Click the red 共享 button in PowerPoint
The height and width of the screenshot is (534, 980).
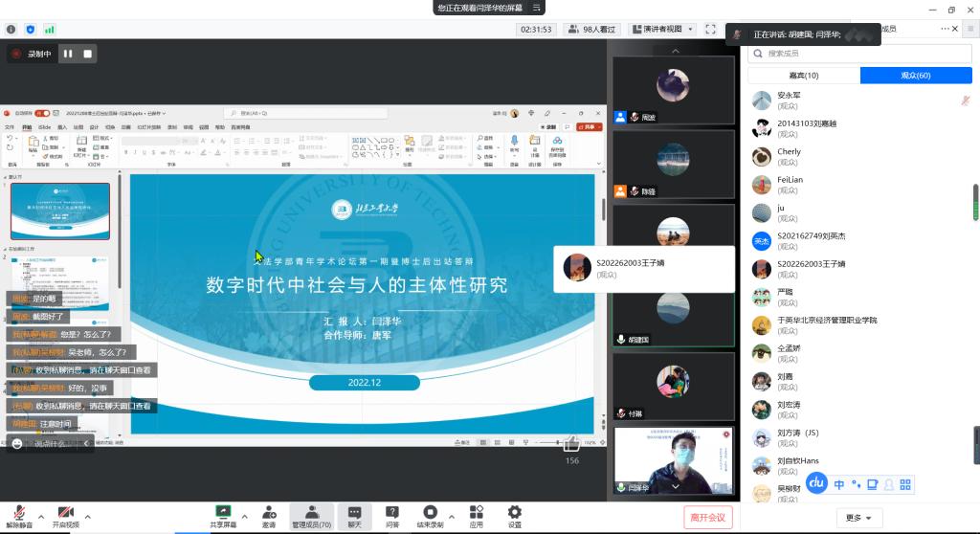(590, 127)
